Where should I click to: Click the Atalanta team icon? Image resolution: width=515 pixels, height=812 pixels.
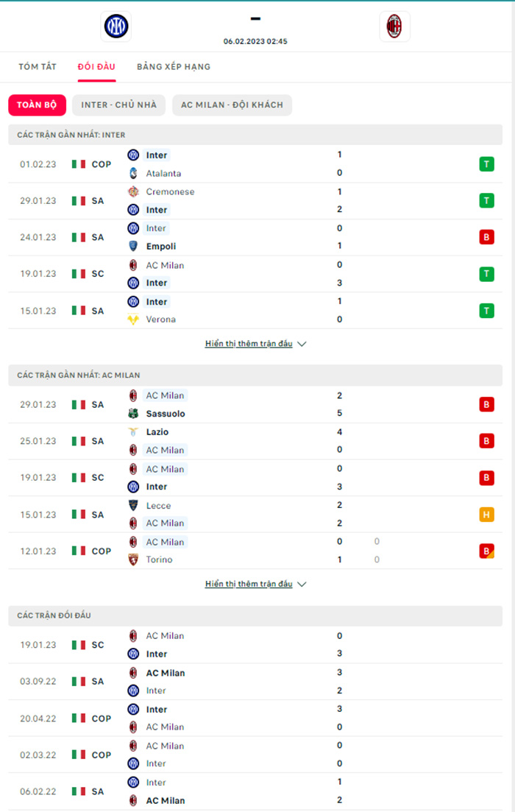tap(133, 174)
